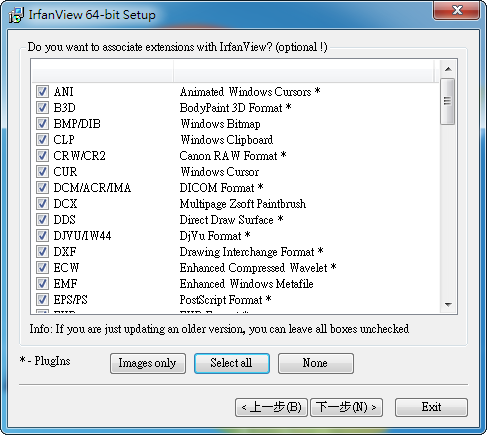
Task: Click the IrfanView setup icon in title bar
Action: [x=16, y=15]
